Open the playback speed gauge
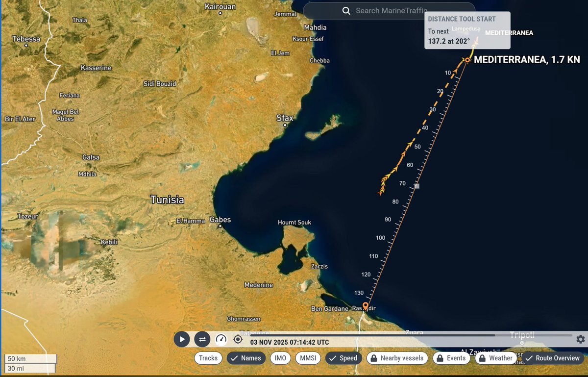Viewport: 588px width, 377px height. (221, 339)
